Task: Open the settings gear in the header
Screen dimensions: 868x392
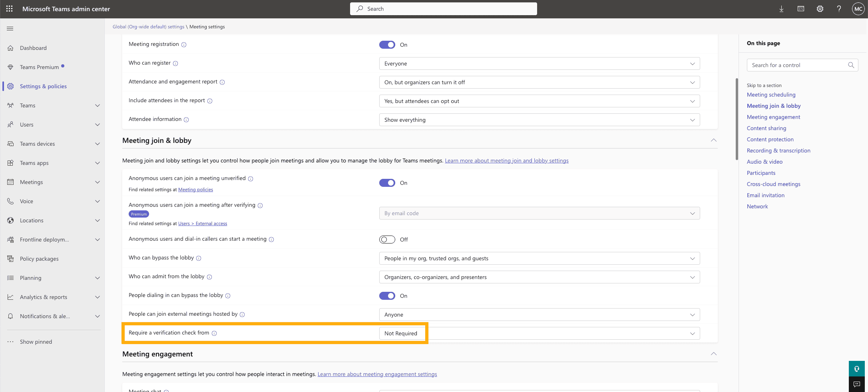Action: 820,9
